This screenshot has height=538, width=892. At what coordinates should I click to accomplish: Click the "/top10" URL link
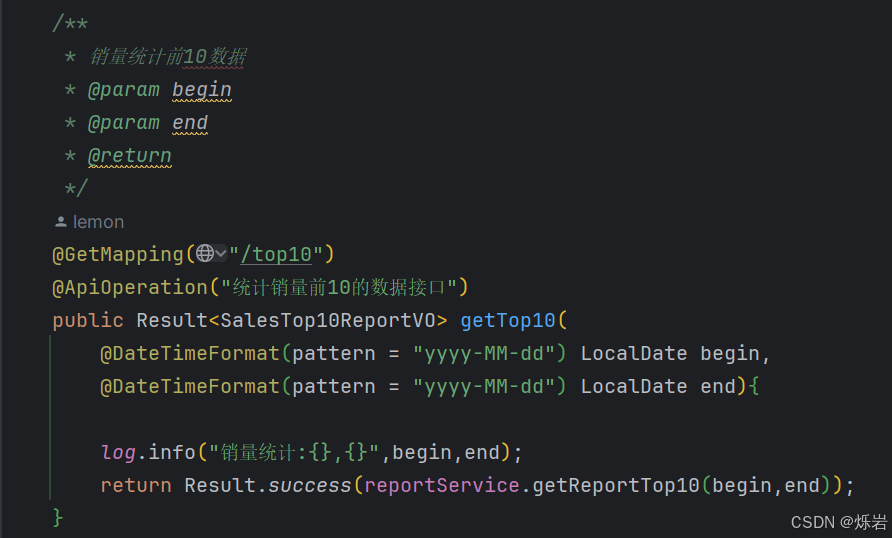pyautogui.click(x=276, y=254)
